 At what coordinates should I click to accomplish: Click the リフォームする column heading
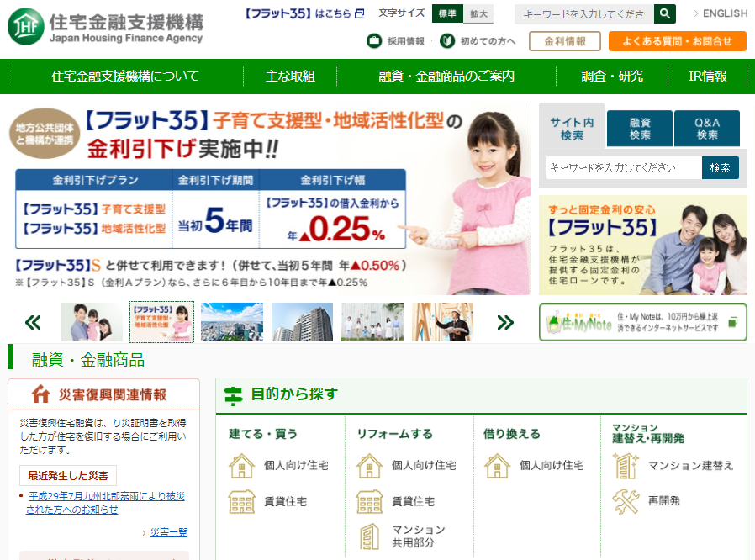[x=394, y=434]
